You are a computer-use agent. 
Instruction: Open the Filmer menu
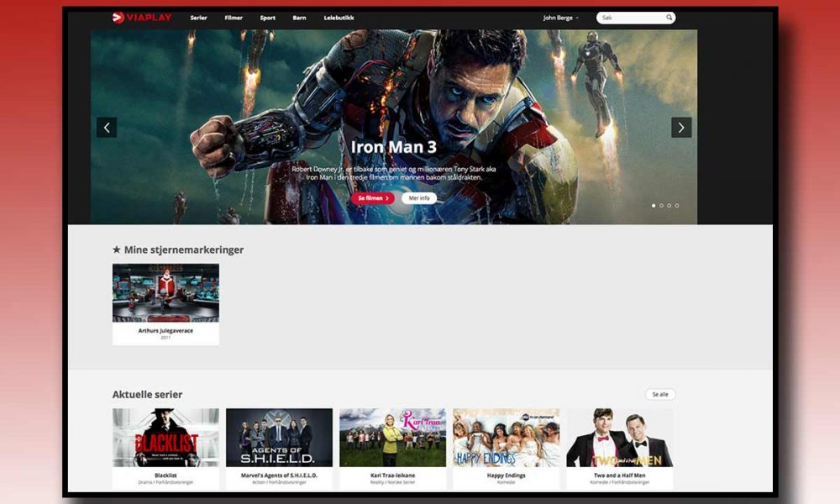click(x=234, y=18)
